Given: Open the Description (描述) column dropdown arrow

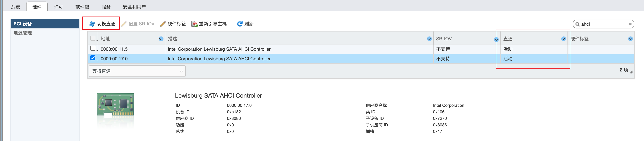Looking at the screenshot, I should click(429, 39).
